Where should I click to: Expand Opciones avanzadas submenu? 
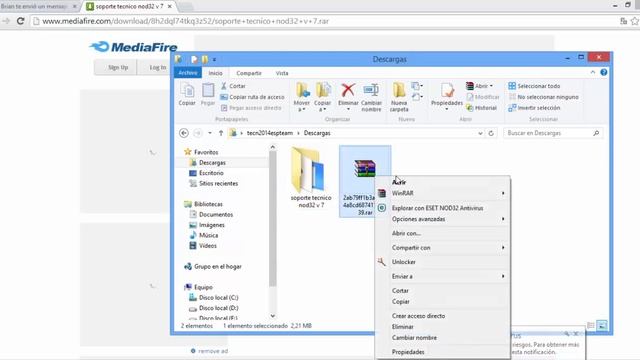[443, 219]
